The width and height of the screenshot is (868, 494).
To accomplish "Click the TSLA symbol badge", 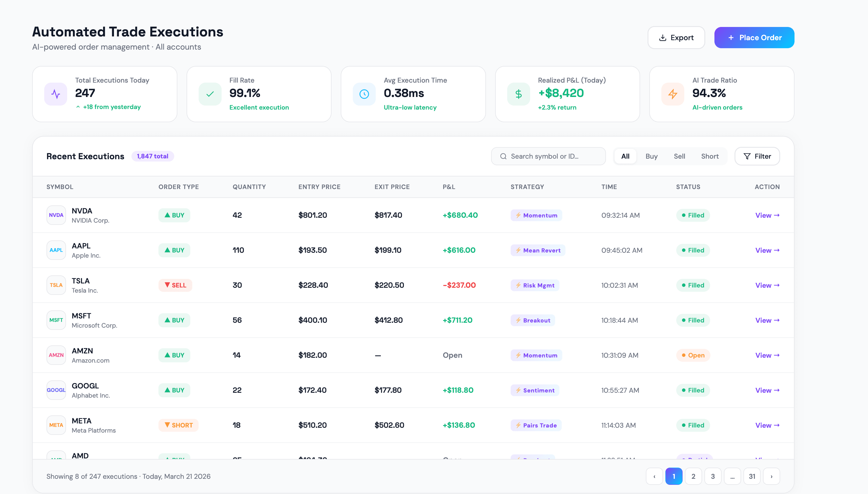I will [56, 285].
